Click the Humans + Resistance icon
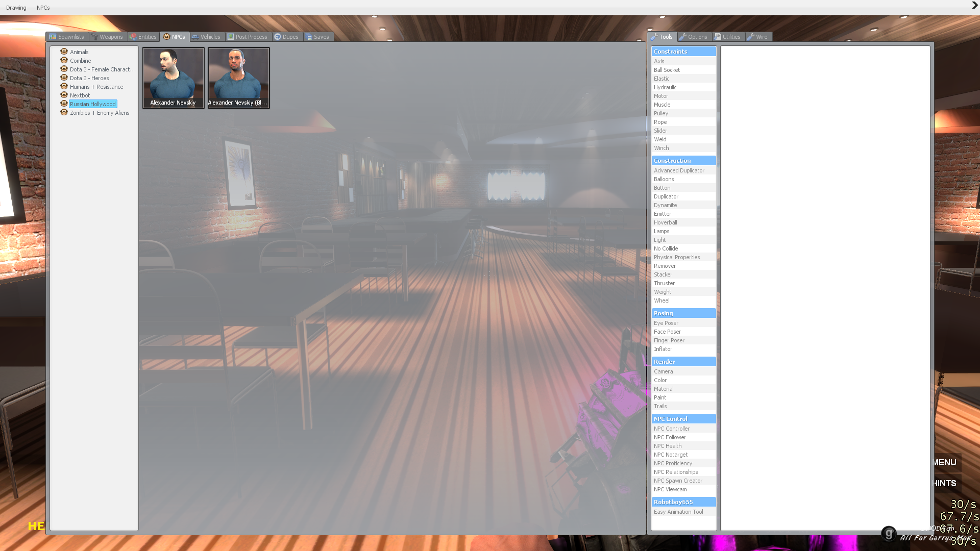 (64, 86)
